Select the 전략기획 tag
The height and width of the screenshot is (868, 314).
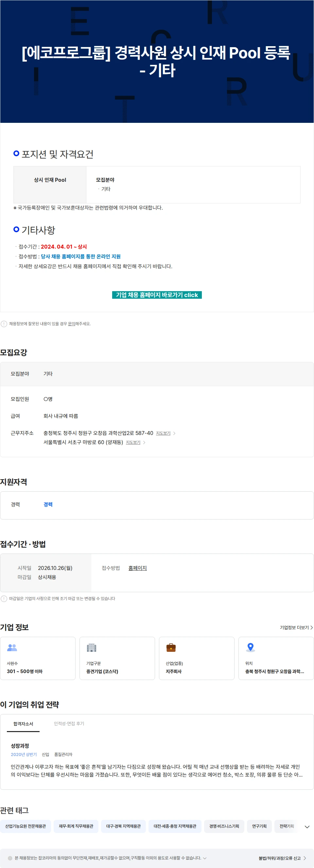[287, 826]
